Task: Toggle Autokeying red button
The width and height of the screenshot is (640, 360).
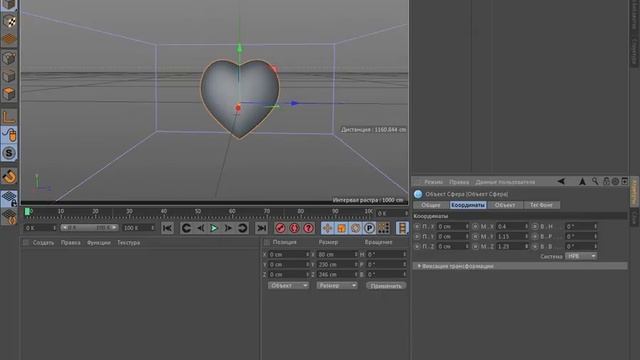Action: click(x=294, y=228)
